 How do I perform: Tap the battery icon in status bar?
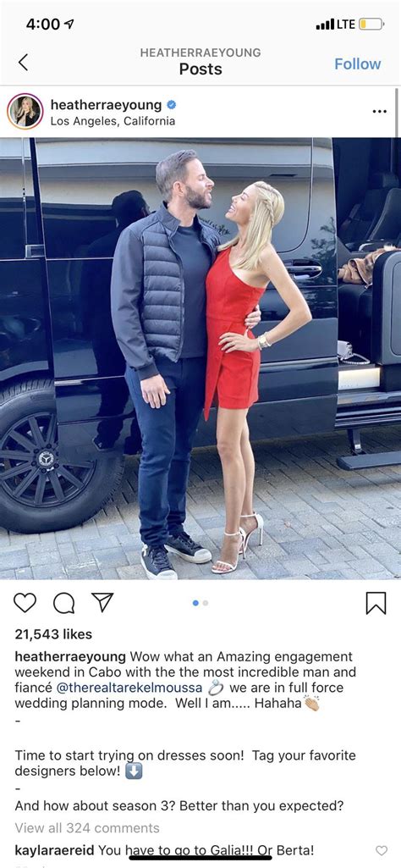371,25
